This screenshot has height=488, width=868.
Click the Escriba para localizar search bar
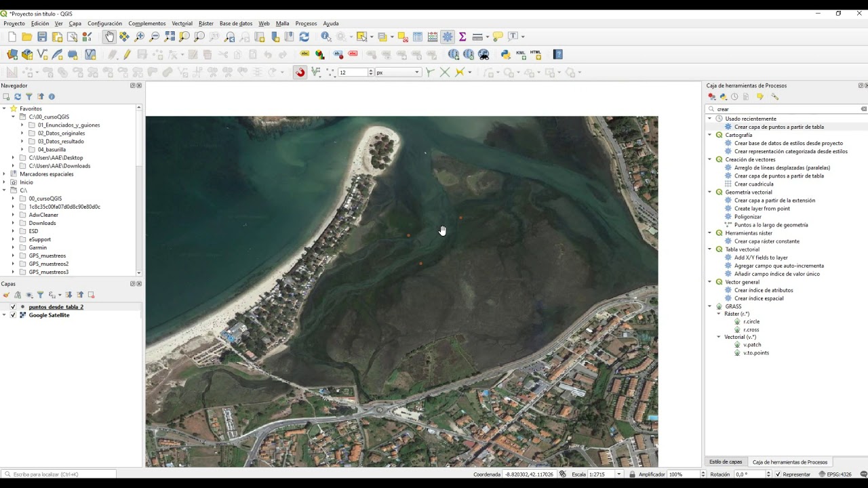[x=59, y=474]
